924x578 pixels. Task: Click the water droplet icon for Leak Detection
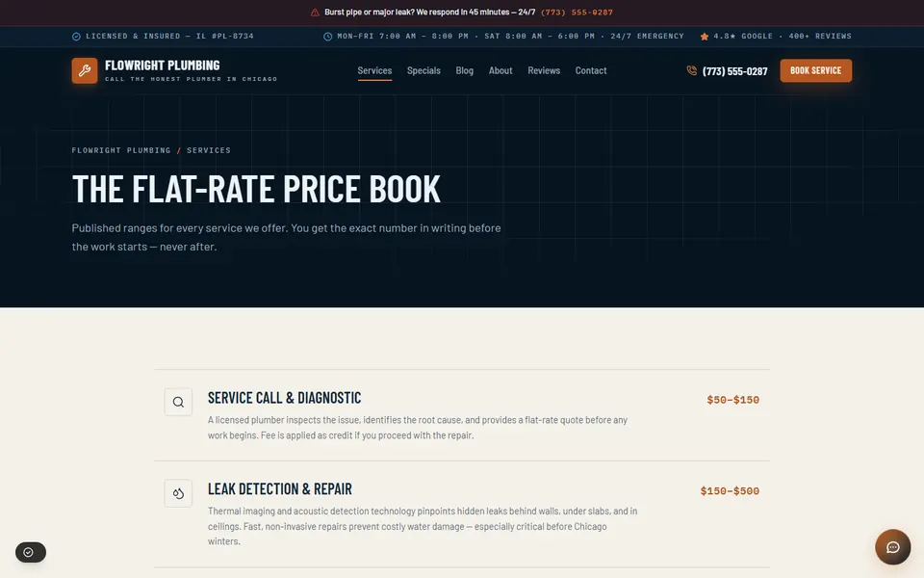pos(178,493)
